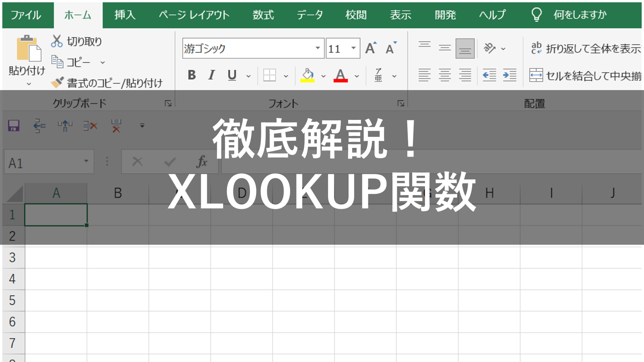Open fill color dropdown arrow

pyautogui.click(x=323, y=76)
